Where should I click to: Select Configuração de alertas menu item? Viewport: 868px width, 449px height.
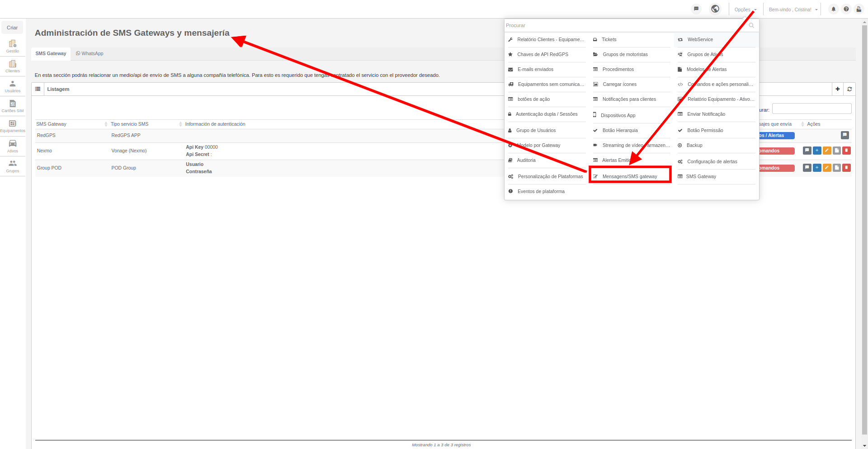pyautogui.click(x=712, y=161)
